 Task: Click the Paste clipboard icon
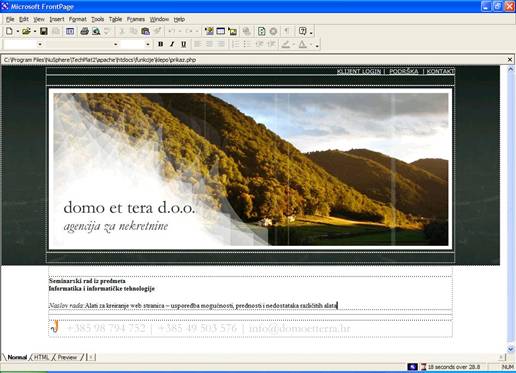[x=145, y=31]
